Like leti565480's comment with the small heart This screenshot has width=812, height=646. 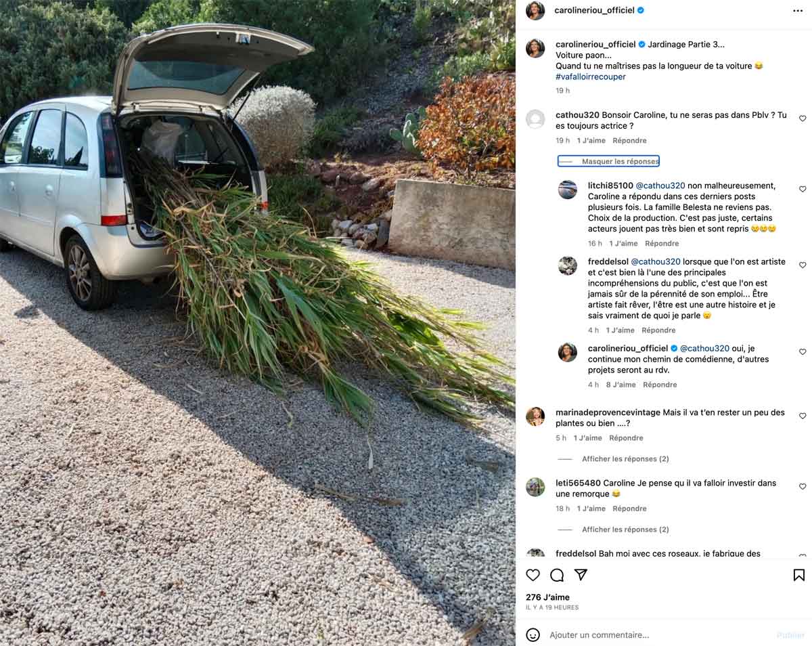pos(803,486)
